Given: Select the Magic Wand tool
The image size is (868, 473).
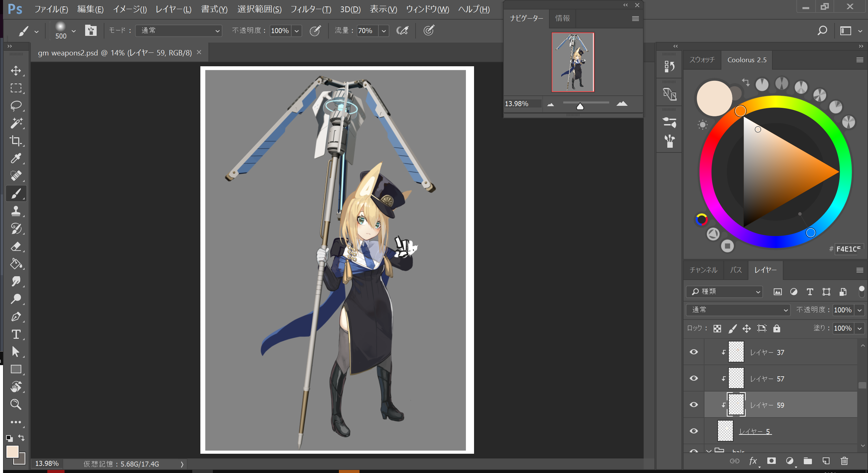Looking at the screenshot, I should pos(16,123).
